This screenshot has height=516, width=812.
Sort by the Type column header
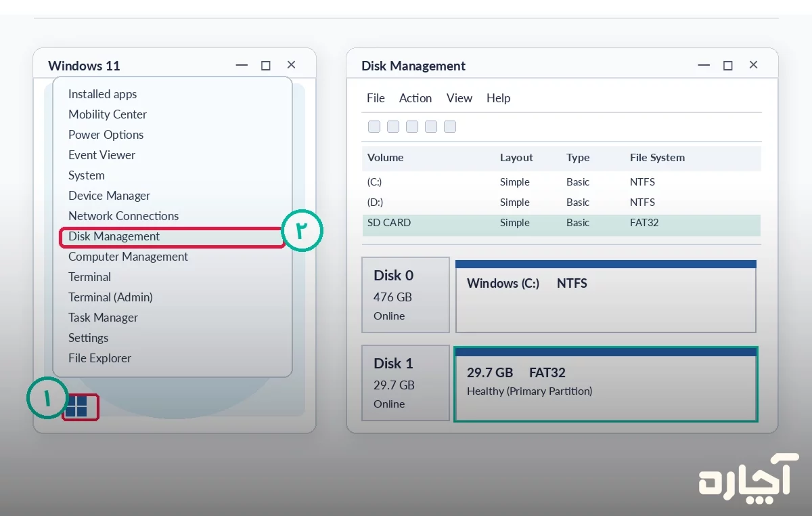point(578,158)
